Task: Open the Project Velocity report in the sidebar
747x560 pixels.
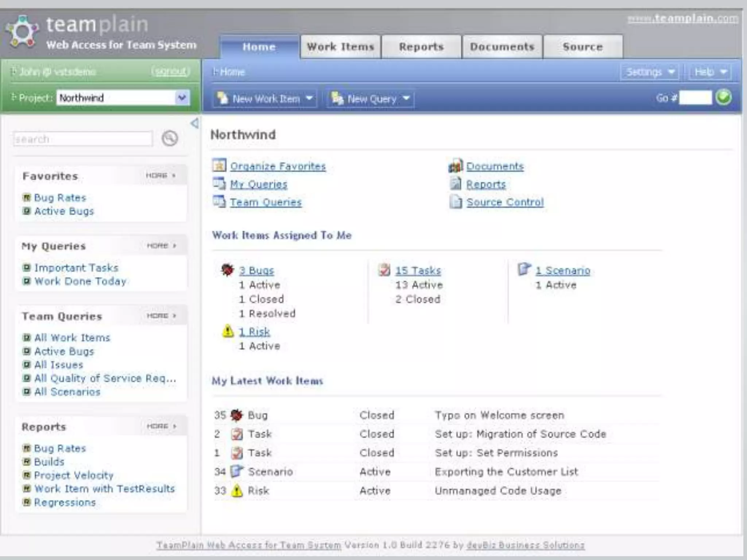Action: (x=74, y=475)
